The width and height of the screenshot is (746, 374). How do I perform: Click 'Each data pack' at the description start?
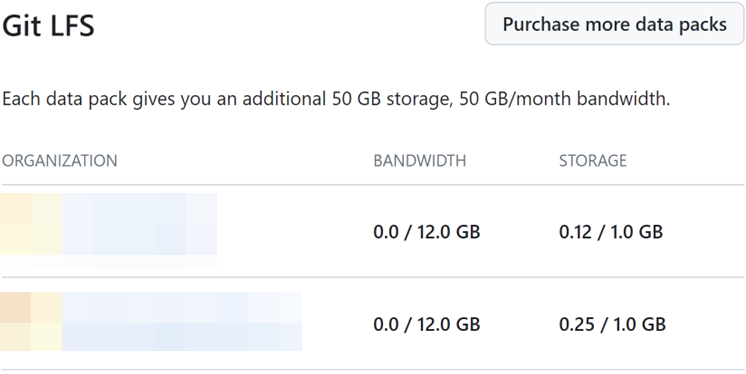coord(64,99)
